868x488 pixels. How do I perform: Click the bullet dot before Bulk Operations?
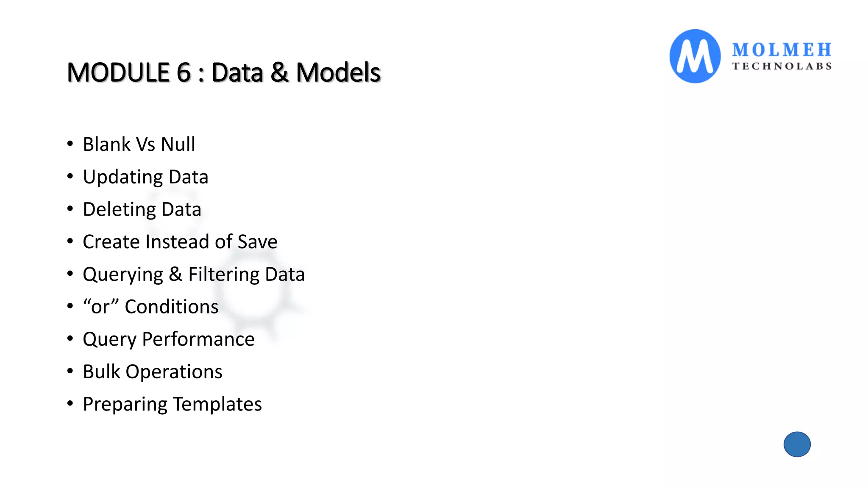point(70,371)
